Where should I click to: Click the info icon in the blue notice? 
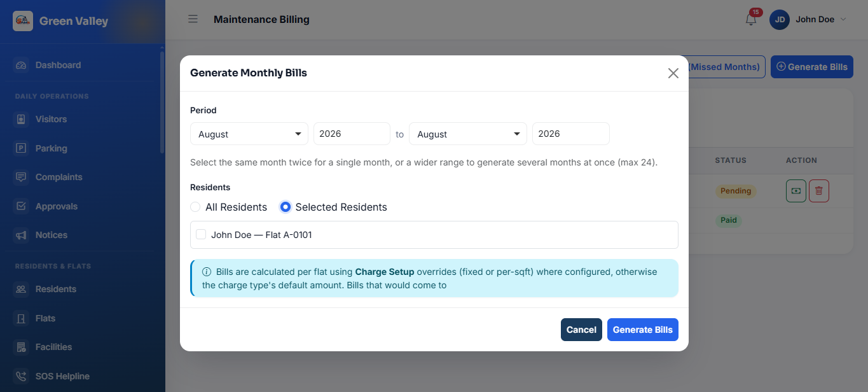click(207, 272)
